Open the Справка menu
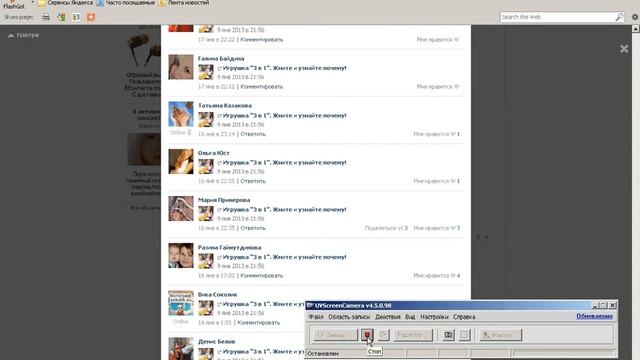640x360 pixels. (x=464, y=317)
